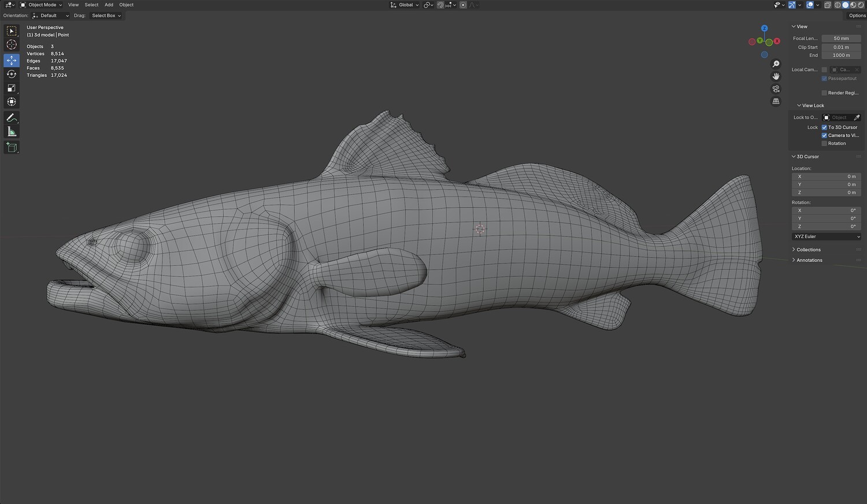867x504 pixels.
Task: Open the Select menu
Action: [x=91, y=5]
